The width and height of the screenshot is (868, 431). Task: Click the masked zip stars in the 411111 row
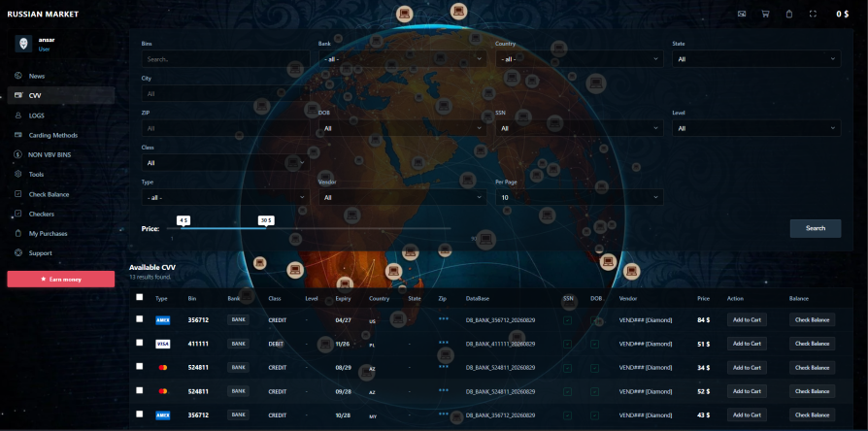point(444,343)
